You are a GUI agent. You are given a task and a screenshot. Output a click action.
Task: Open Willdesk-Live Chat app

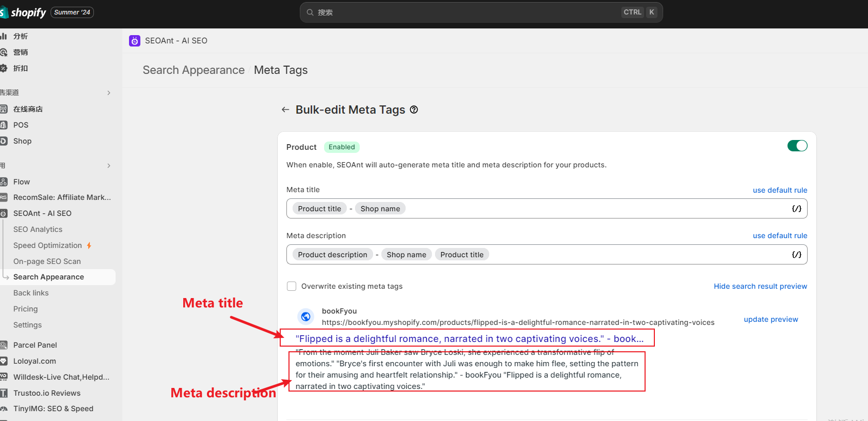pos(61,377)
